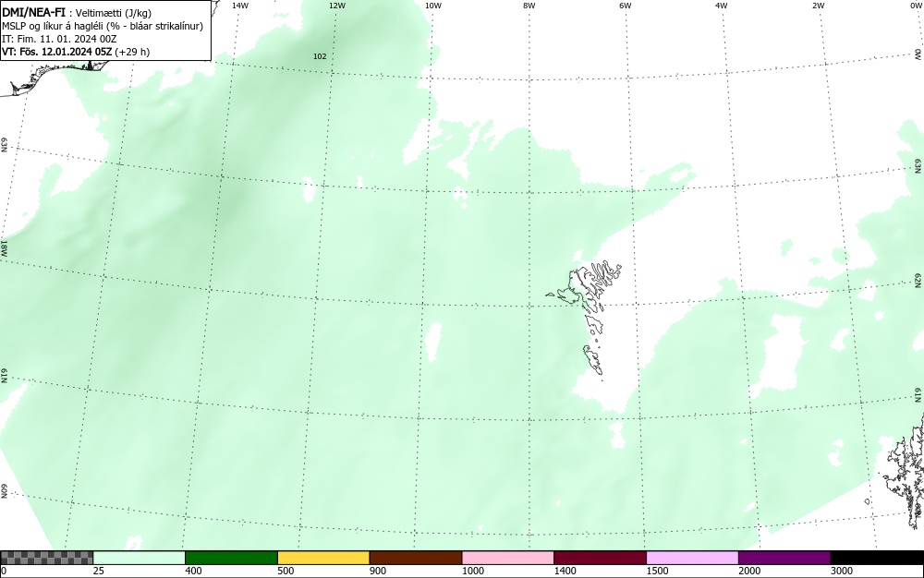Image resolution: width=924 pixels, height=578 pixels.
Task: Pick the dark green 400–500 legend swatch
Action: [231, 558]
